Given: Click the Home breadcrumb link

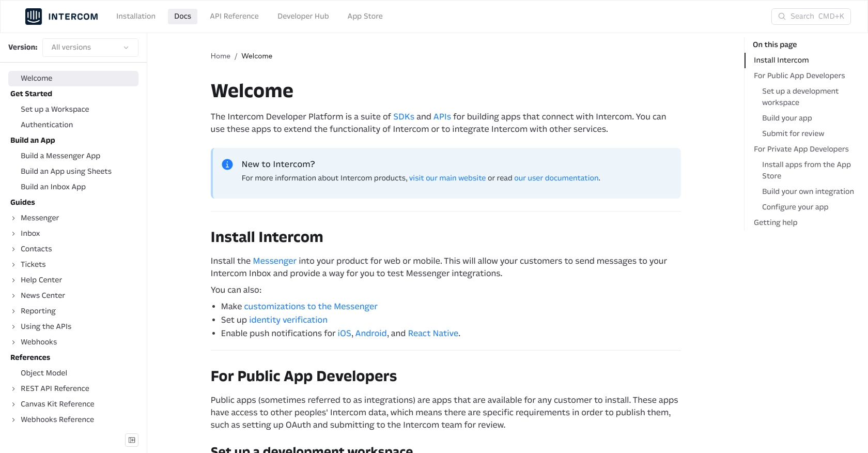Looking at the screenshot, I should tap(221, 56).
